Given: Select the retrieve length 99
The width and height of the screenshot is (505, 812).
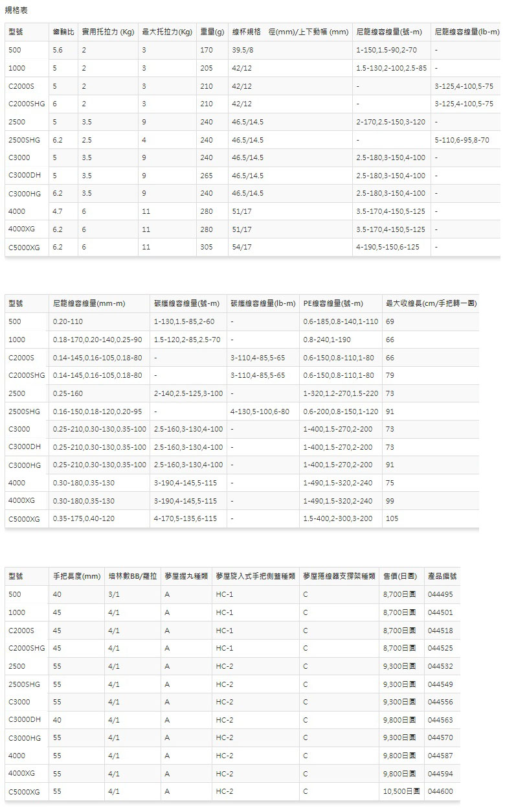Looking at the screenshot, I should [x=390, y=501].
